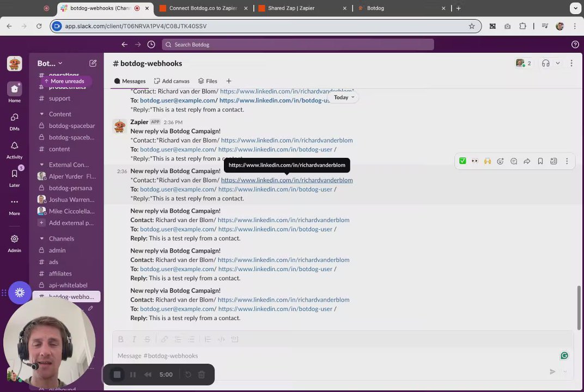Open the api-whitelabel channel
The image size is (584, 392).
pos(68,285)
